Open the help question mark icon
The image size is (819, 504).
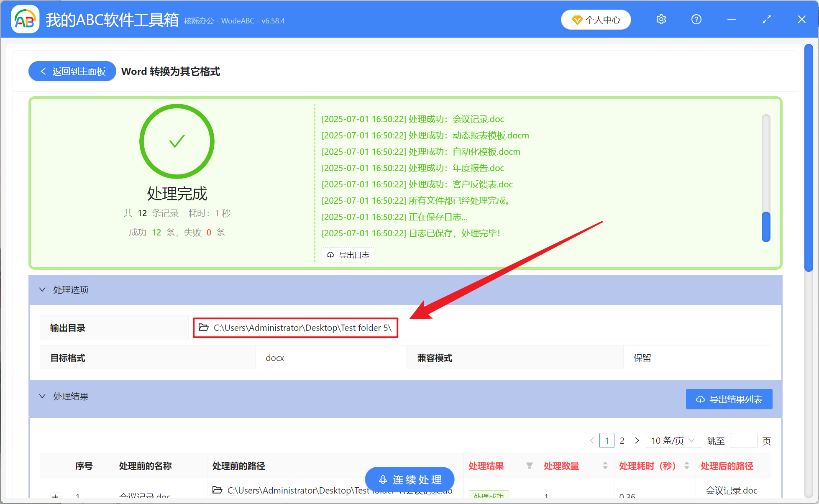tap(696, 19)
